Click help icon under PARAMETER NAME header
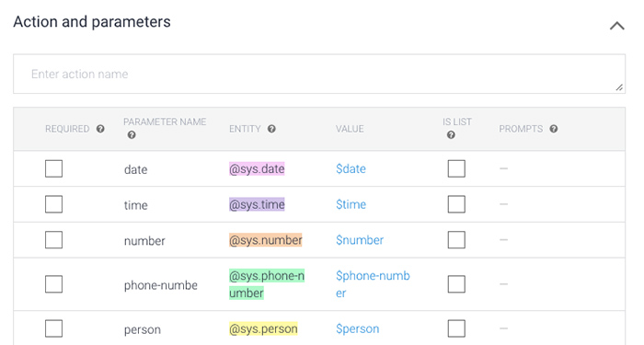The height and width of the screenshot is (345, 644). pyautogui.click(x=132, y=134)
